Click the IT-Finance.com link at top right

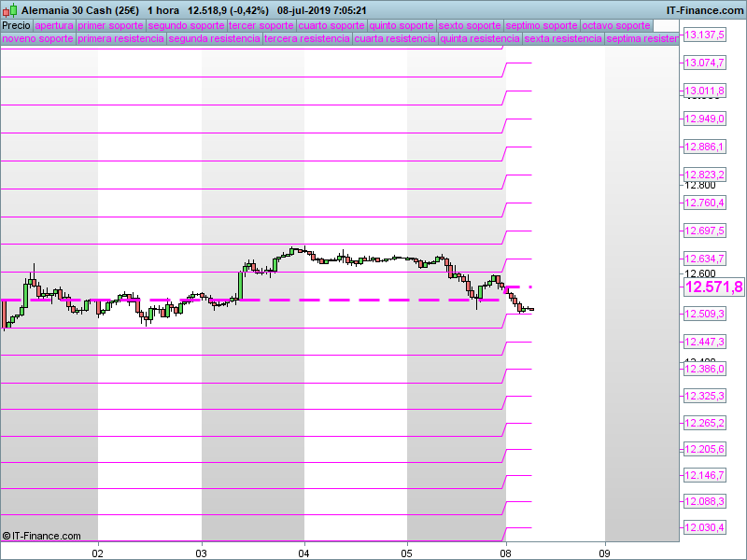(x=705, y=9)
